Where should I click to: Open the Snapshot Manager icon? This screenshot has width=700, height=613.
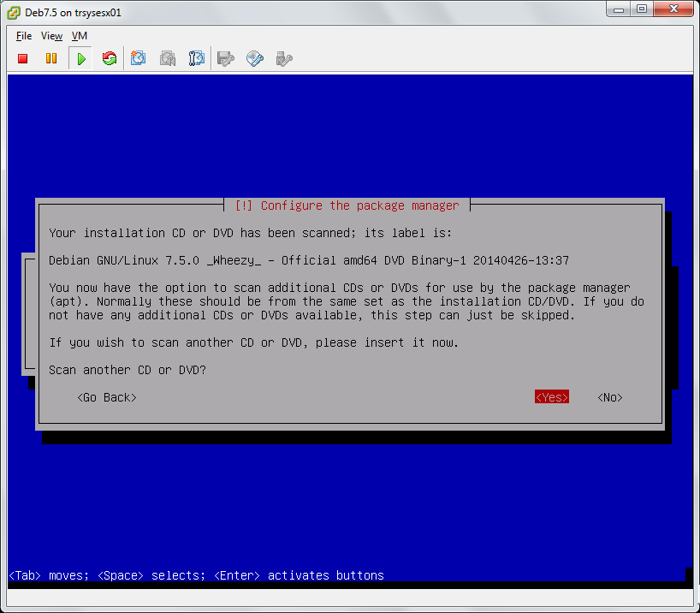[197, 58]
